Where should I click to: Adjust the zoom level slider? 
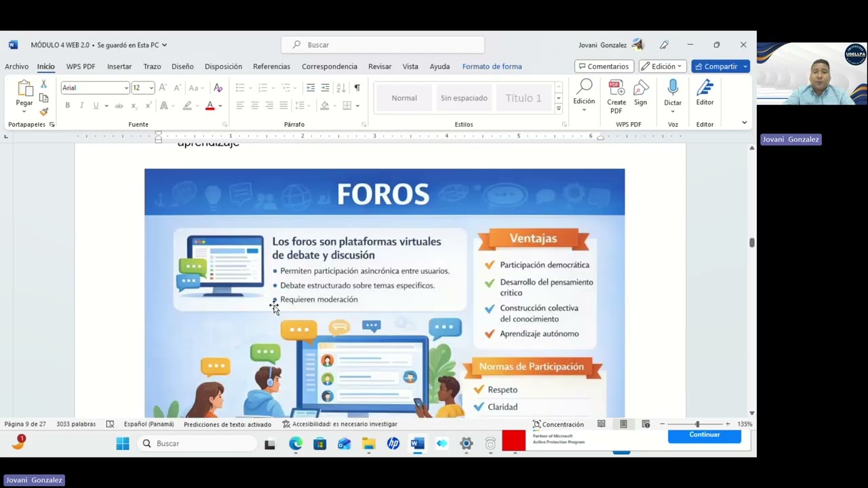point(696,424)
